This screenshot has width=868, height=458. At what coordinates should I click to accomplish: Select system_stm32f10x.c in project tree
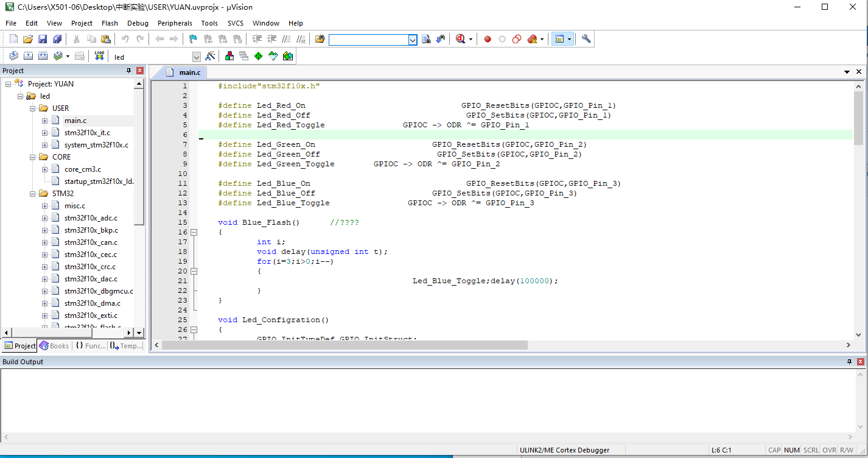(x=96, y=145)
